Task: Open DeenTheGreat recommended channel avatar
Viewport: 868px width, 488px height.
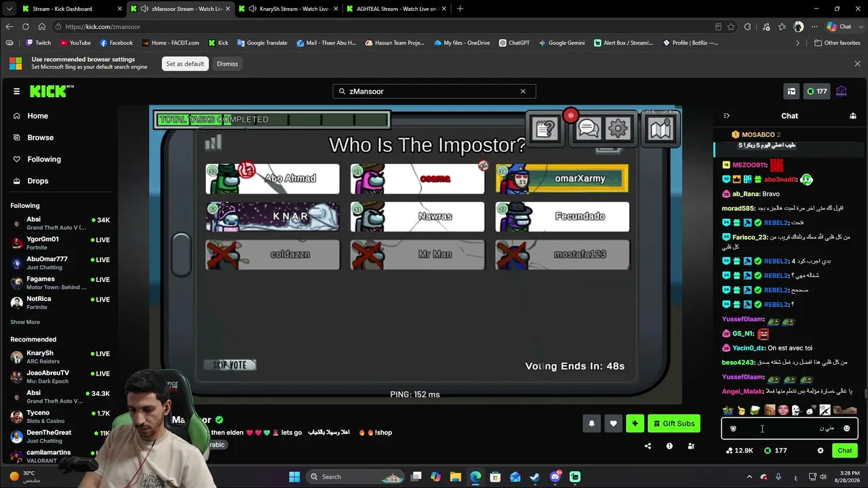Action: click(17, 436)
